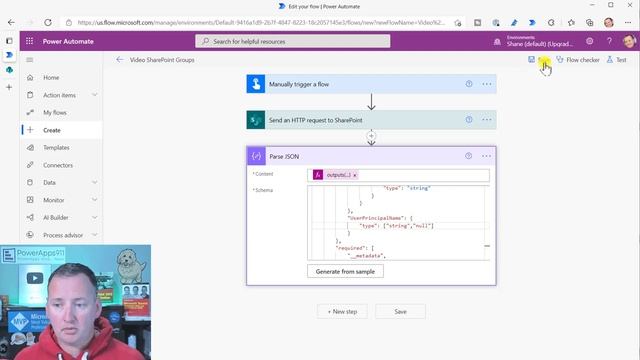This screenshot has width=640, height=360.
Task: Open the Monitor navigation item
Action: click(53, 200)
